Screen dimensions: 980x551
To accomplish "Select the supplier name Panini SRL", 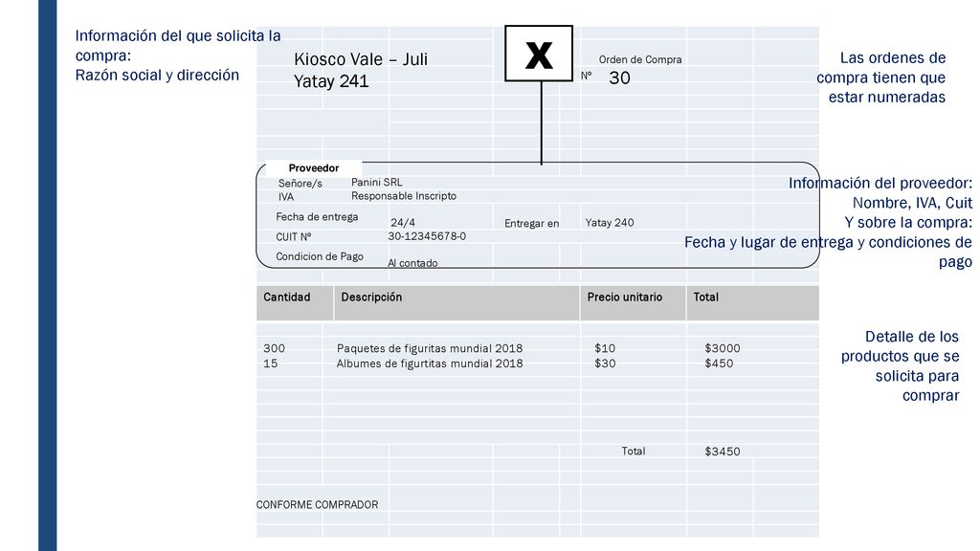I will [377, 183].
